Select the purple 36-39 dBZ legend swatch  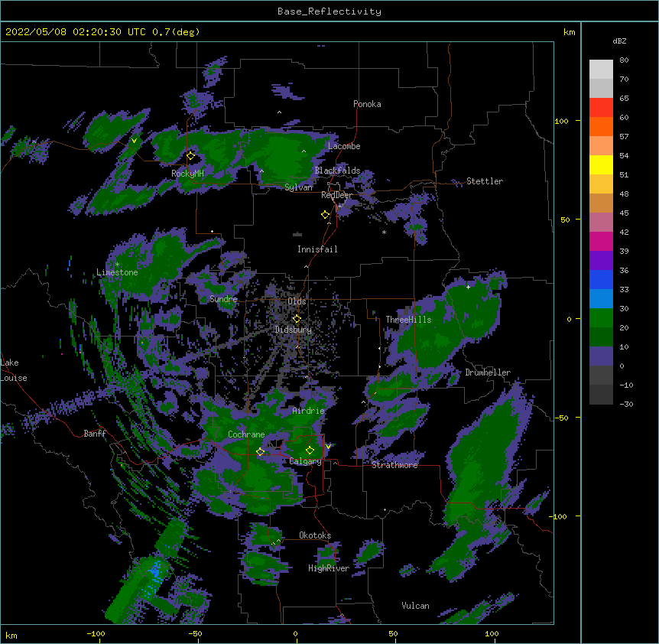pos(601,261)
